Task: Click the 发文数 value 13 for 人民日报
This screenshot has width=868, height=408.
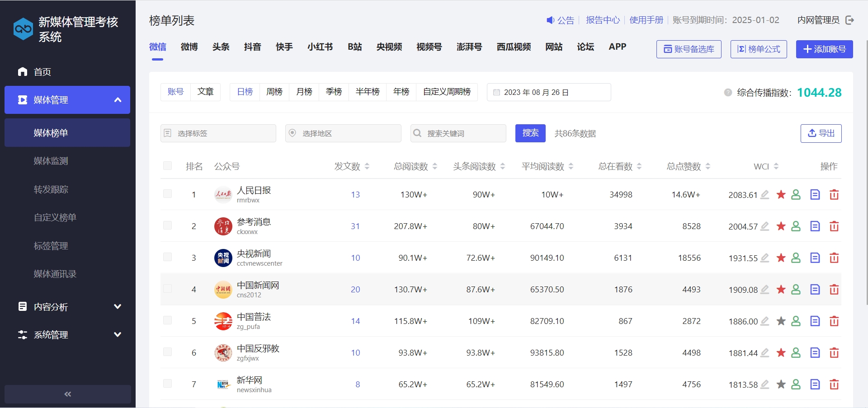Action: [x=355, y=195]
